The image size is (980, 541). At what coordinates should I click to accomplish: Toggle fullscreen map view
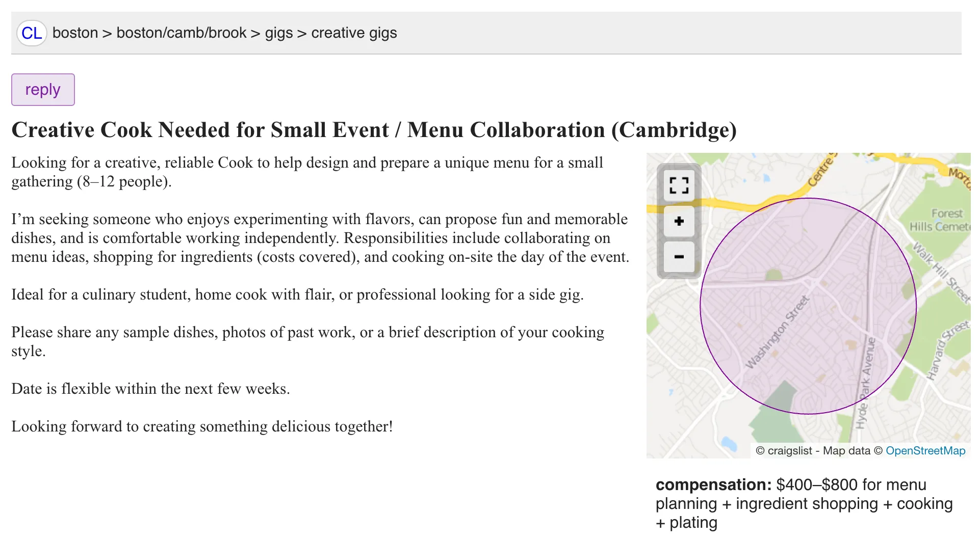[x=679, y=185]
